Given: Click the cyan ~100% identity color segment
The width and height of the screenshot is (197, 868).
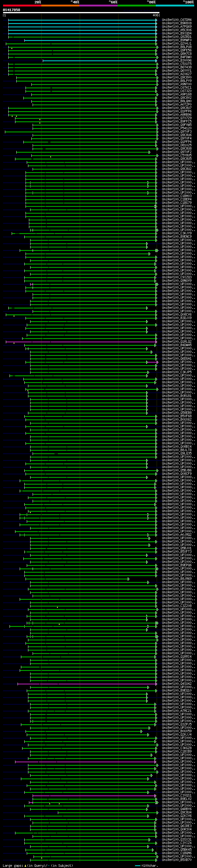Looking at the screenshot, I should [x=175, y=6].
